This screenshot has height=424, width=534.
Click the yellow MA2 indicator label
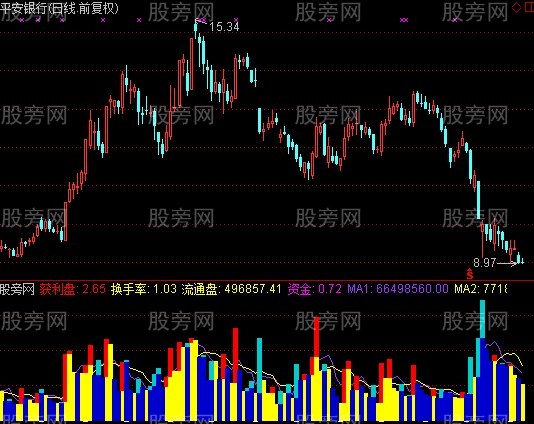pos(480,289)
